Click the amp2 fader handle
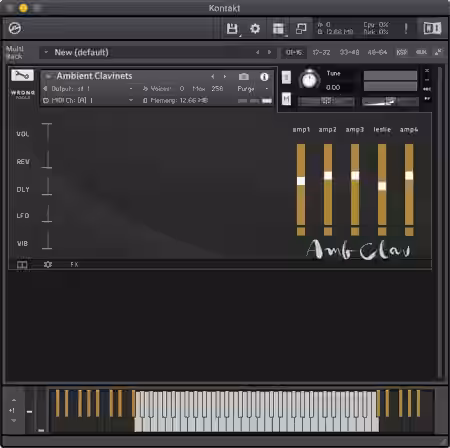The height and width of the screenshot is (448, 450). (x=328, y=175)
